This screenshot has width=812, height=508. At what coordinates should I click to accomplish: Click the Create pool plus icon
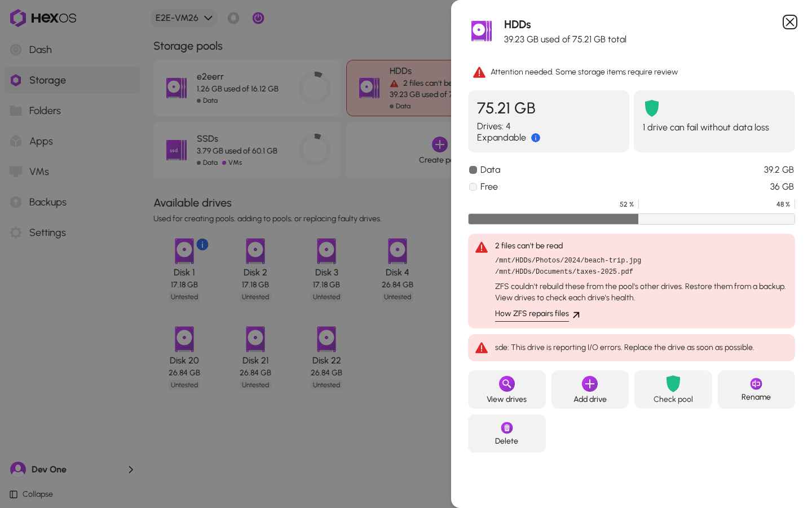click(440, 144)
